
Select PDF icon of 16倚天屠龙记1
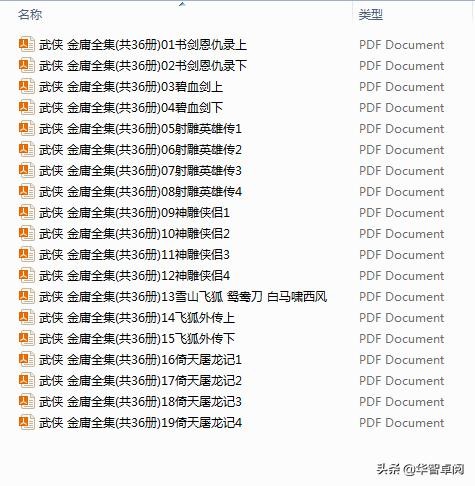[x=27, y=360]
